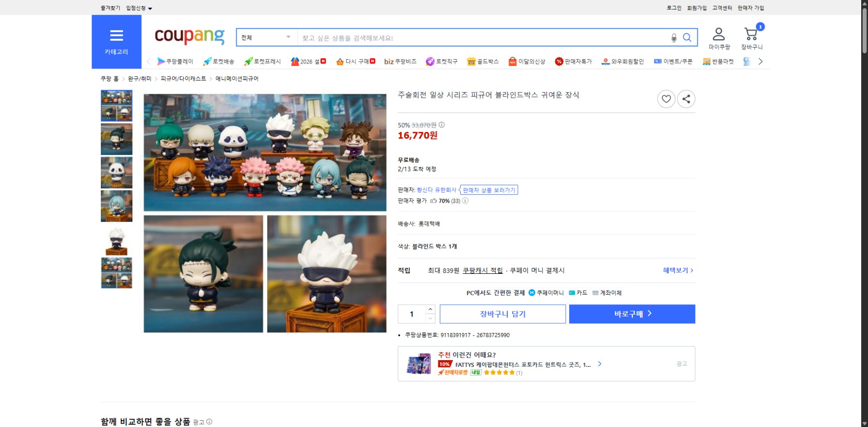Viewport: 868px width, 427px height.
Task: Open the 장바구니 shopping cart icon
Action: 752,39
